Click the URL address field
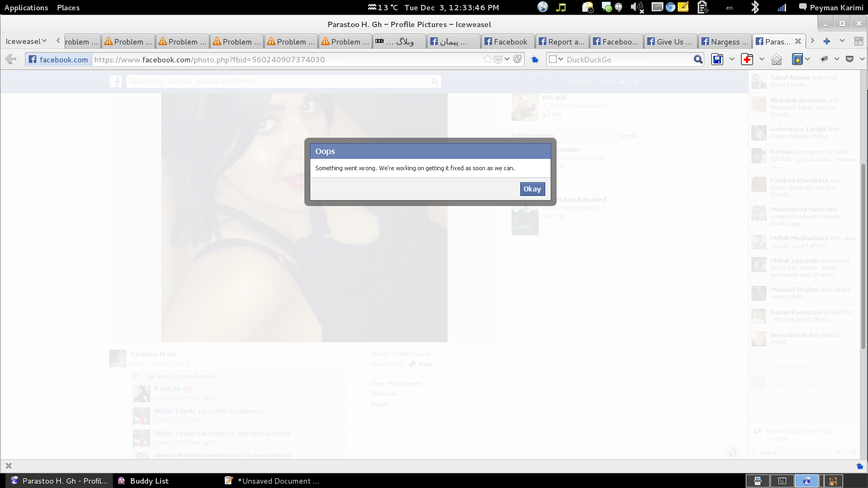 click(286, 60)
